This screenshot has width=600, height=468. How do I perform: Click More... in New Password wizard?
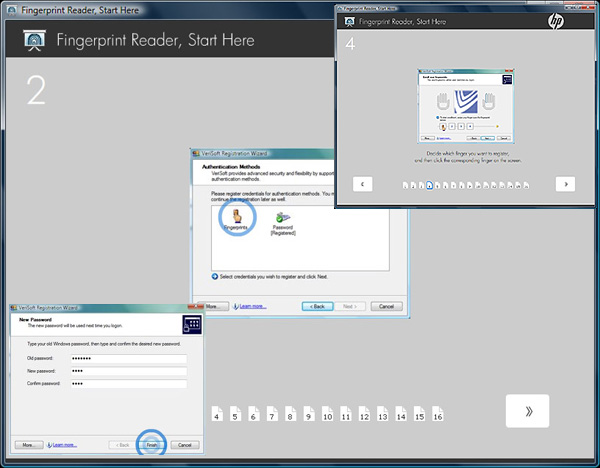(x=29, y=445)
